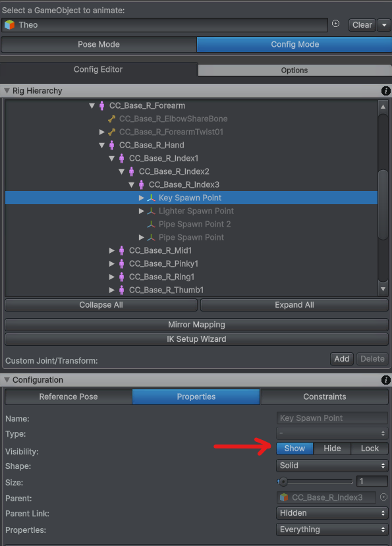
Task: Click the Theo prefab cube icon
Action: (x=9, y=25)
